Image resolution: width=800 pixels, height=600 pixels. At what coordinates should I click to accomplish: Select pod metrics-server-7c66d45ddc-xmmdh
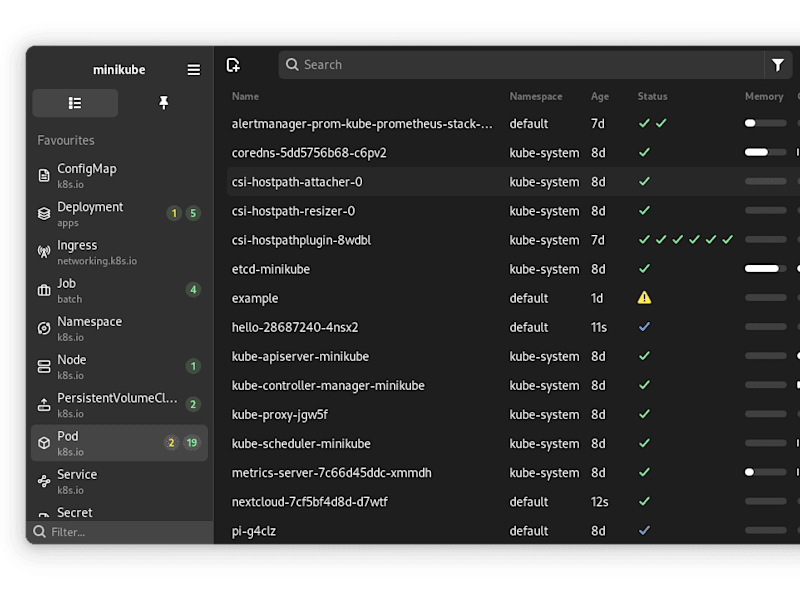click(513, 473)
